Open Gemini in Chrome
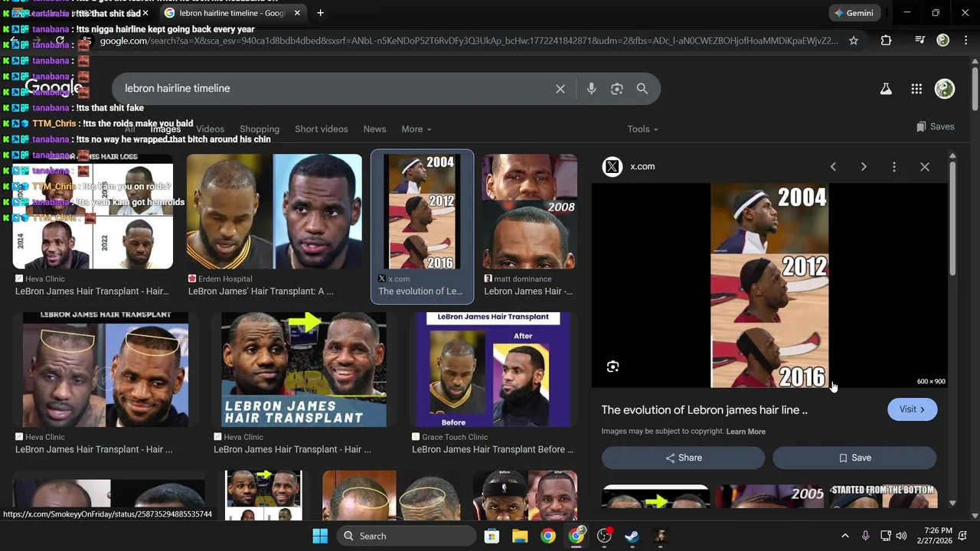 [x=854, y=13]
